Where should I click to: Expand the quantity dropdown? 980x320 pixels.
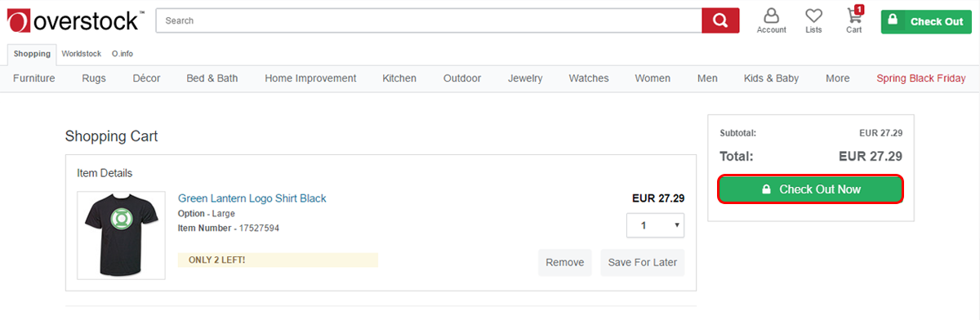[x=655, y=225]
